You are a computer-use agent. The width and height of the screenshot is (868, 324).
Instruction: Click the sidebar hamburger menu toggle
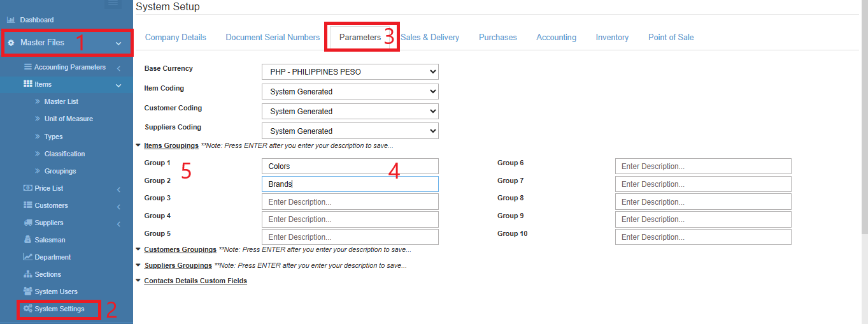[113, 3]
